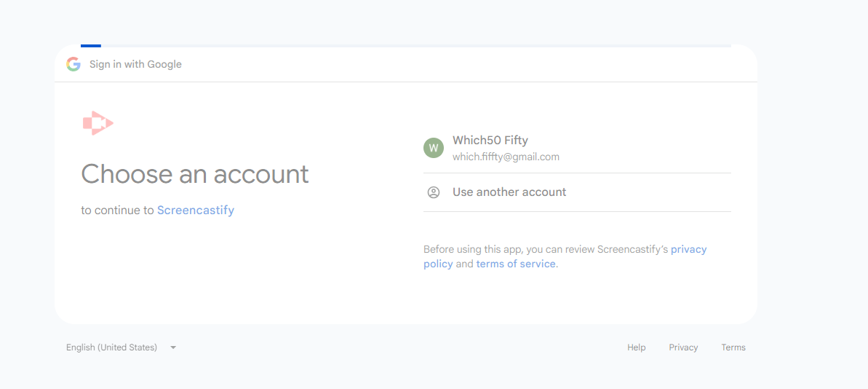
Task: Open the Terms footer link
Action: click(733, 347)
